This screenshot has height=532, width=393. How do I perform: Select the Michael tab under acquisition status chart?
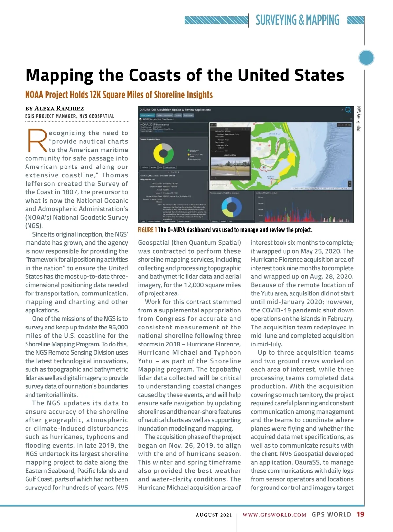[154, 167]
